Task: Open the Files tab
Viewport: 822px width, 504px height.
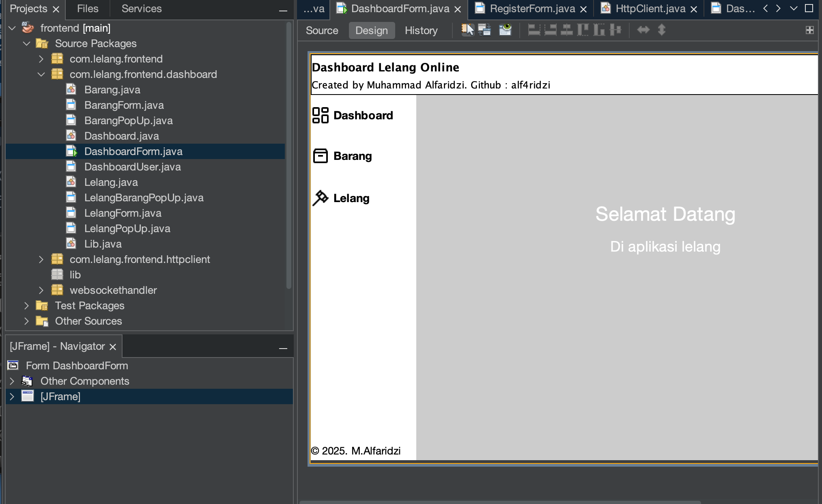Action: coord(88,9)
